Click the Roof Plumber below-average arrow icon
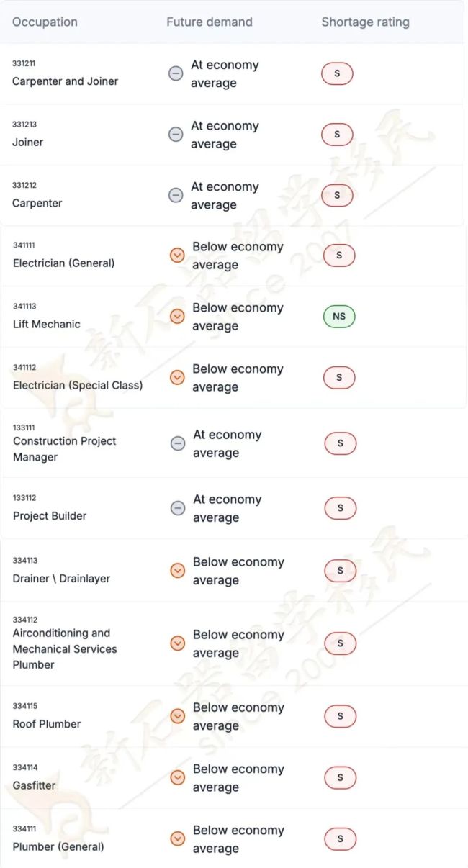The height and width of the screenshot is (868, 468). pyautogui.click(x=178, y=716)
